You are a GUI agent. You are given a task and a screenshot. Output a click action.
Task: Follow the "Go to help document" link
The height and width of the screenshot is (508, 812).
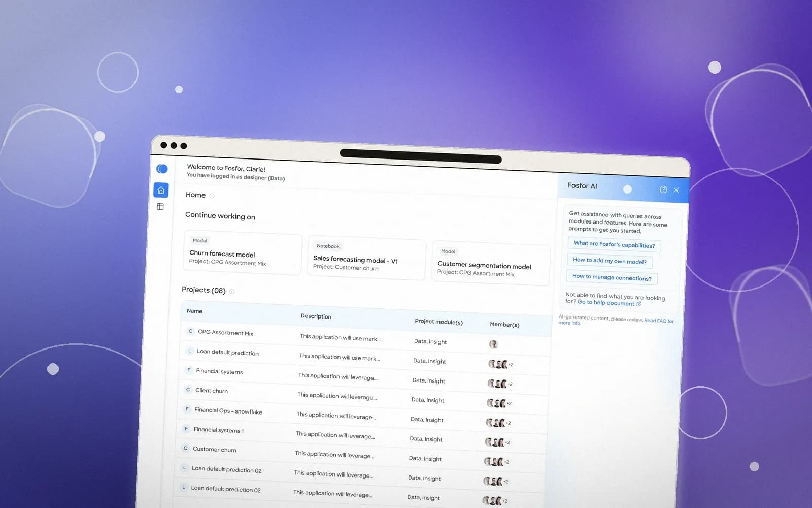[609, 303]
